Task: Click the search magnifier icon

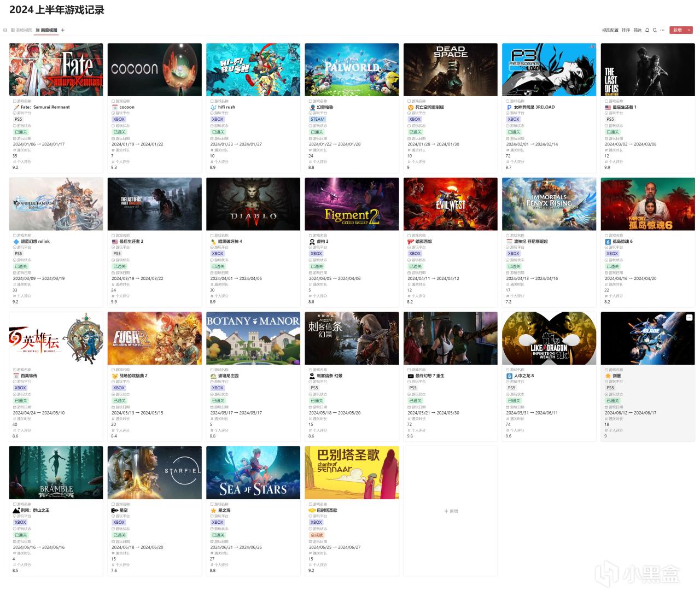Action: (x=655, y=30)
